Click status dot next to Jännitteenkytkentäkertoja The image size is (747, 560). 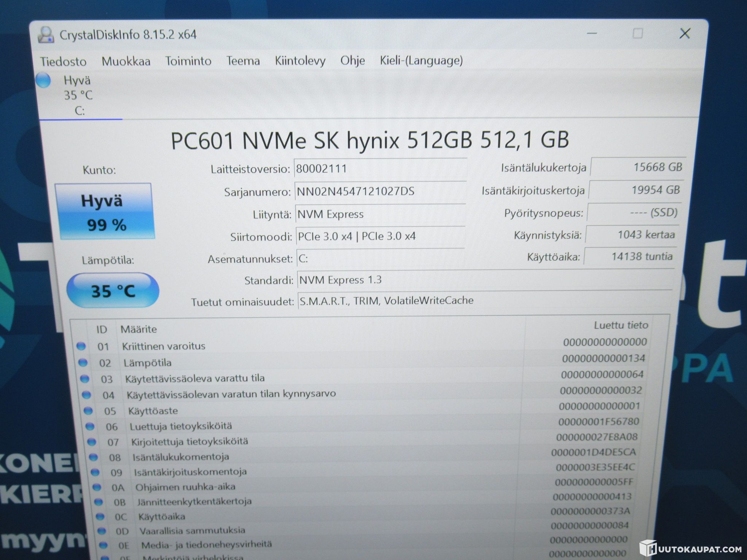98,502
